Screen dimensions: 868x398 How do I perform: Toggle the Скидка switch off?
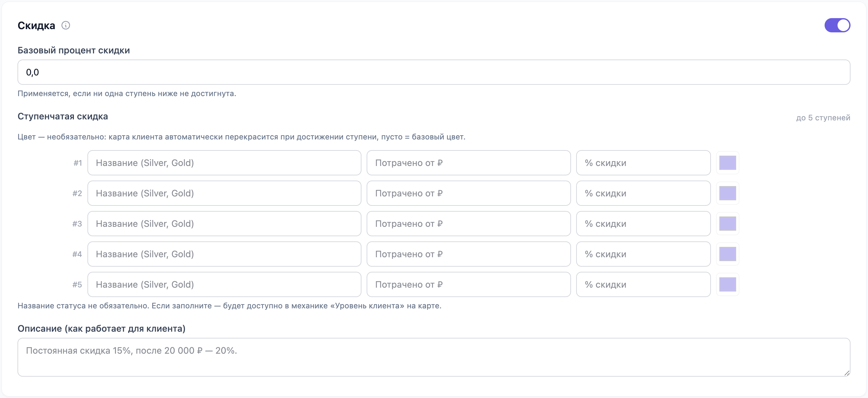tap(837, 25)
